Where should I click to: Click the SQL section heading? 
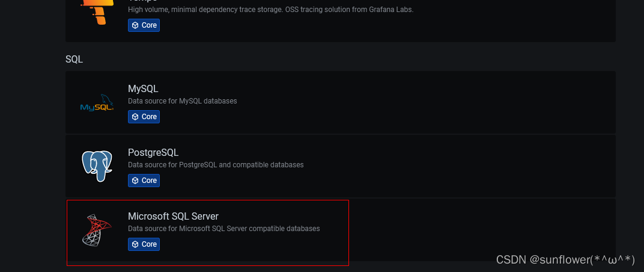74,59
